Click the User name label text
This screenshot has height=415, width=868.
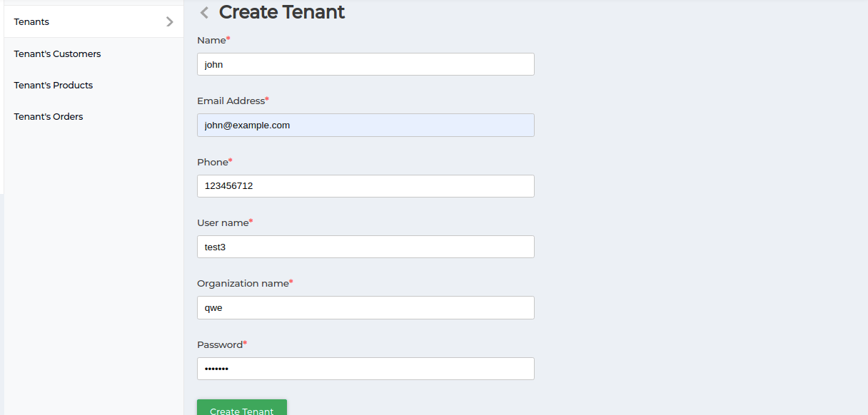[223, 222]
